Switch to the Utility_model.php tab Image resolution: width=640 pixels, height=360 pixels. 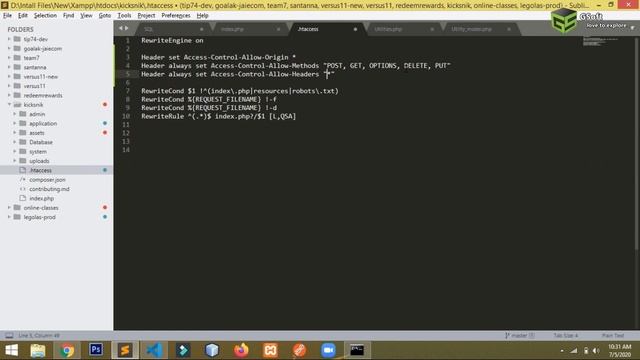coord(481,29)
